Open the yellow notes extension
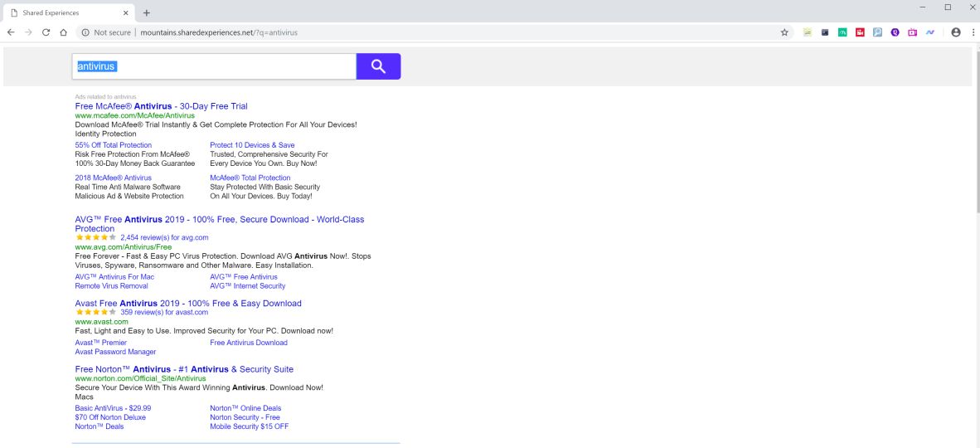Screen dimensions: 980x448 (808, 32)
